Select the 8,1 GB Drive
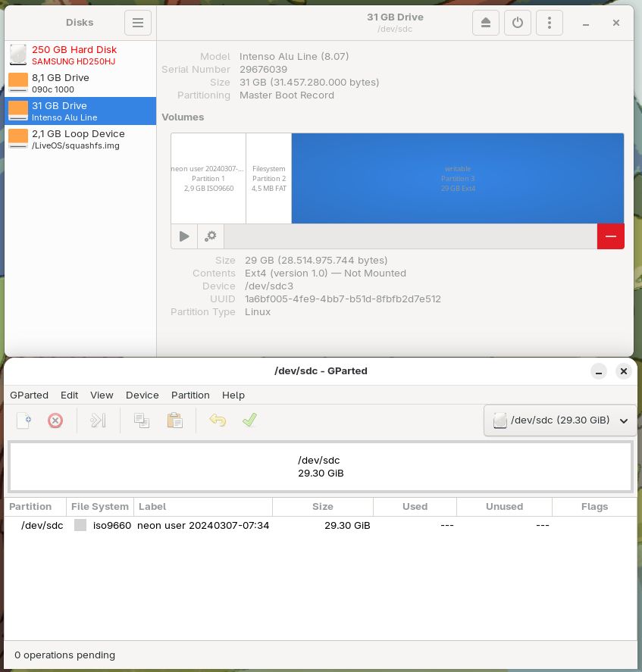 80,83
